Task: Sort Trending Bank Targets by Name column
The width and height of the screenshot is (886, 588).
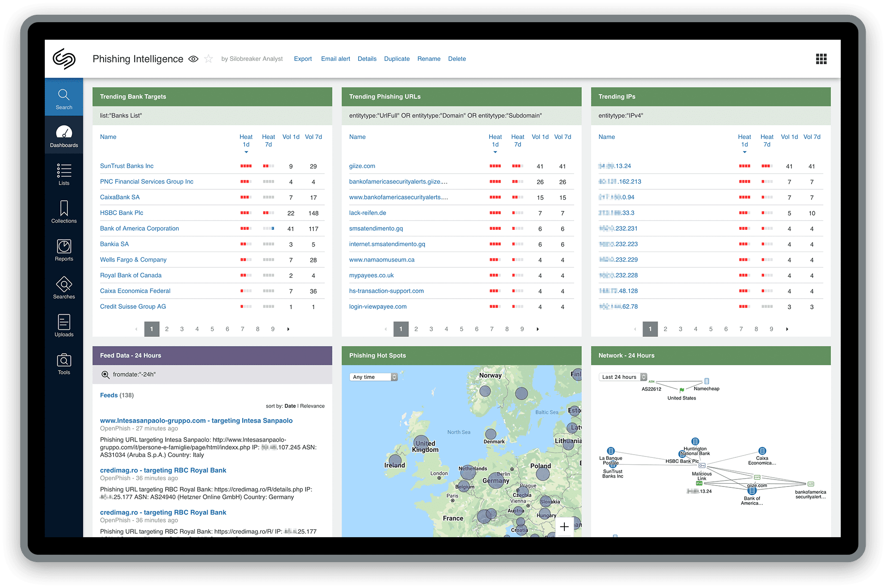Action: (108, 137)
